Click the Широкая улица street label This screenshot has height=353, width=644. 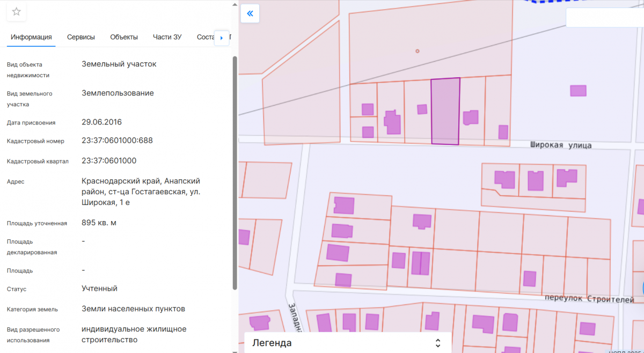click(x=560, y=145)
